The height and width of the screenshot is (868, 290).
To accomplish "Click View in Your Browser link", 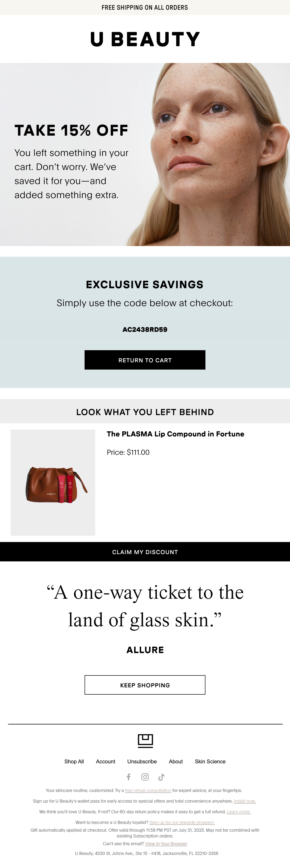I will [166, 844].
